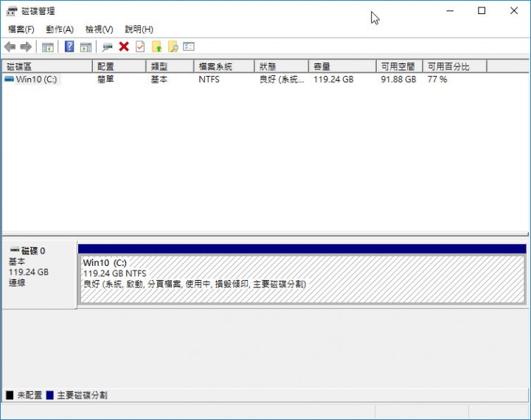
Task: Open the 檔案(F) menu
Action: tap(21, 29)
